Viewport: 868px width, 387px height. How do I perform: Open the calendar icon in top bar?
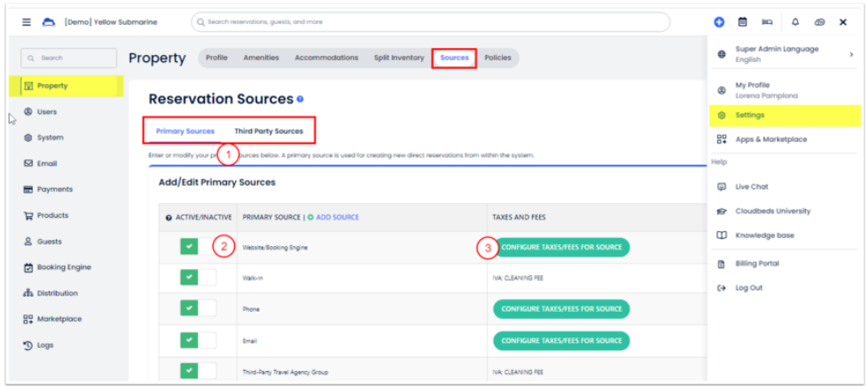point(743,22)
